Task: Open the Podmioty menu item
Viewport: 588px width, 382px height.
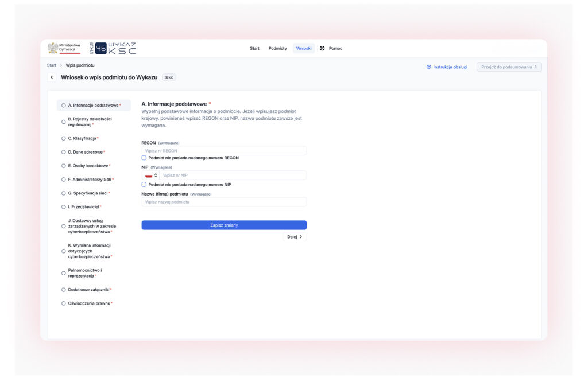Action: click(277, 48)
